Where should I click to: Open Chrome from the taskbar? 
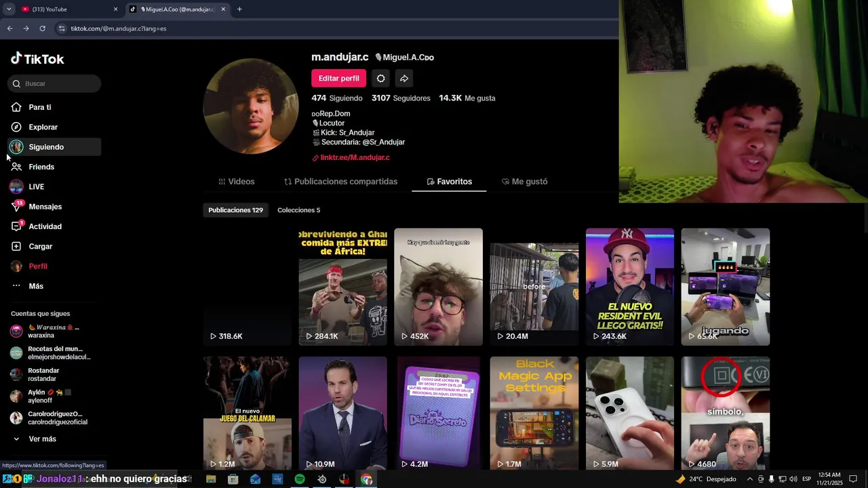367,479
